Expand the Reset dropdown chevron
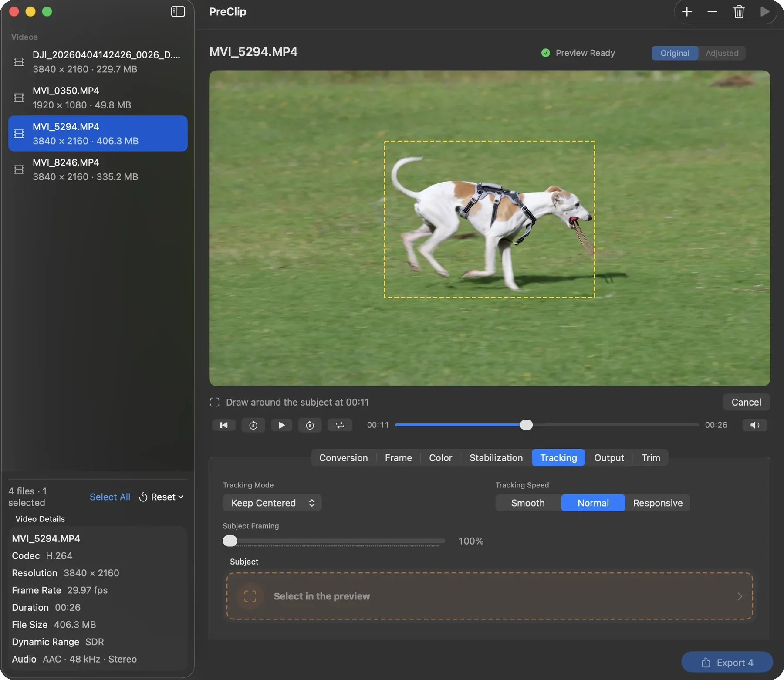Screen dimensions: 784x680 point(181,497)
